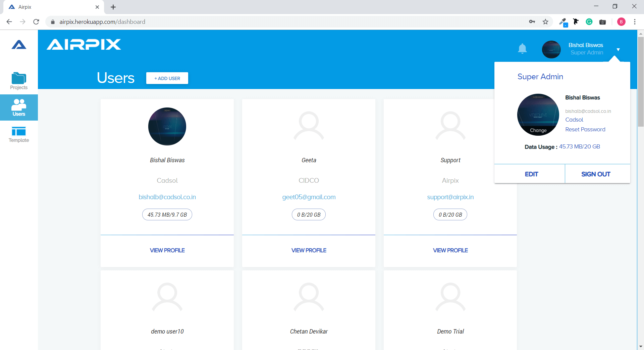The image size is (644, 350).
Task: Click the + ADD USER button
Action: [167, 78]
